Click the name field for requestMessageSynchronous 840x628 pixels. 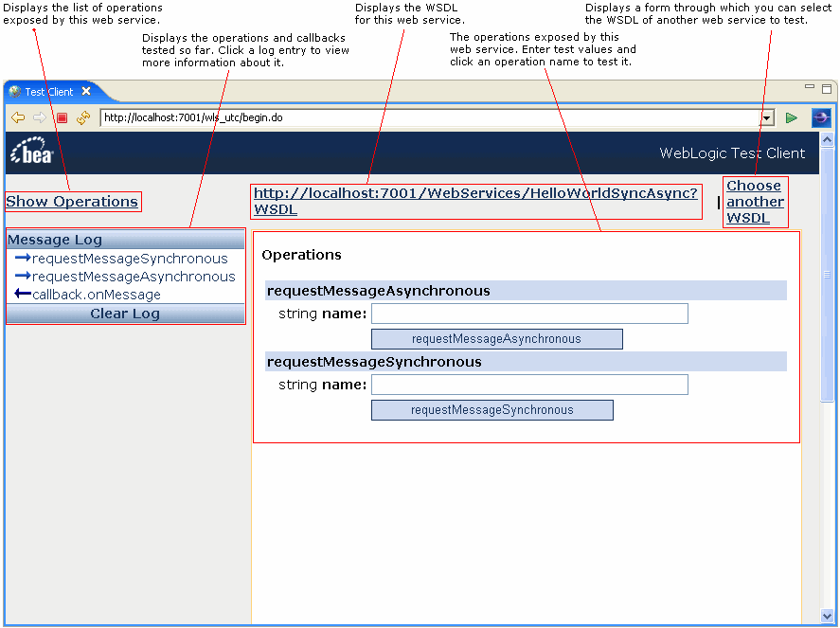pyautogui.click(x=529, y=385)
